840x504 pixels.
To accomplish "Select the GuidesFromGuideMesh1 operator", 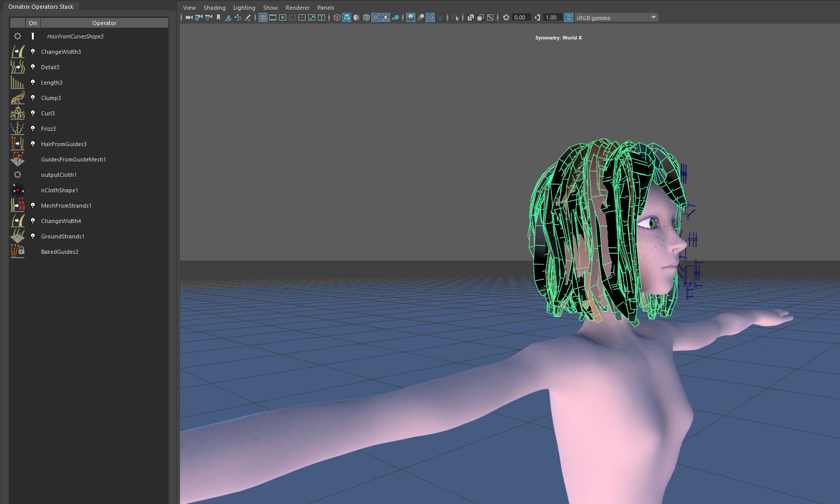I will tap(73, 159).
